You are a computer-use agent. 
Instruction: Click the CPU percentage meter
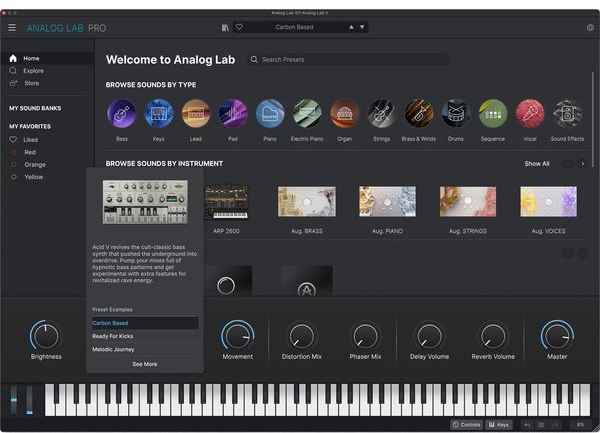point(580,425)
